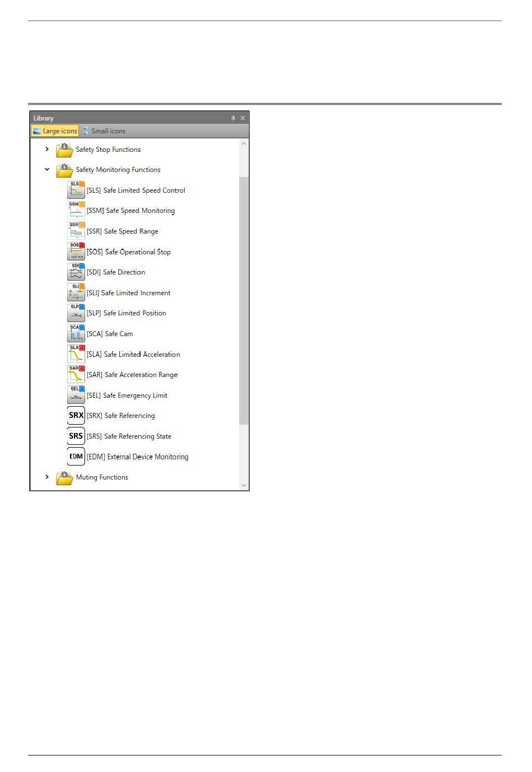Image resolution: width=532 pixels, height=772 pixels.
Task: Click the Library panel title bar
Action: [139, 118]
